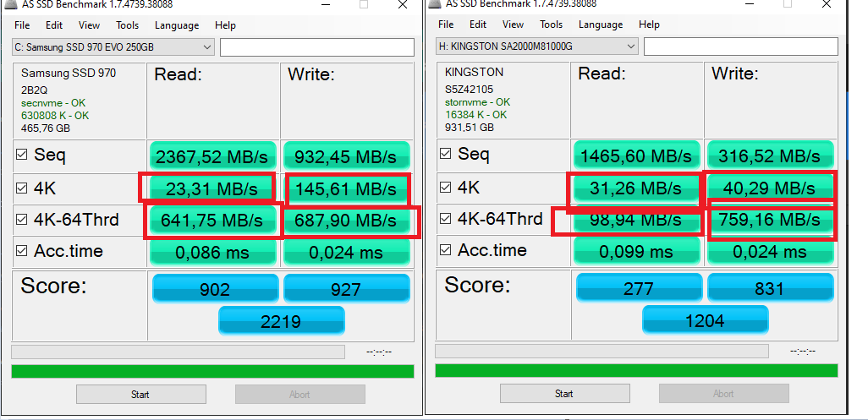Click access time read value 0,099 ms

pyautogui.click(x=637, y=251)
